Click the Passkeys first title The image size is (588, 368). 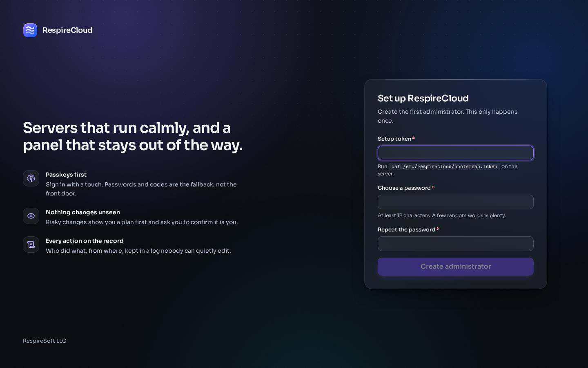tap(66, 175)
